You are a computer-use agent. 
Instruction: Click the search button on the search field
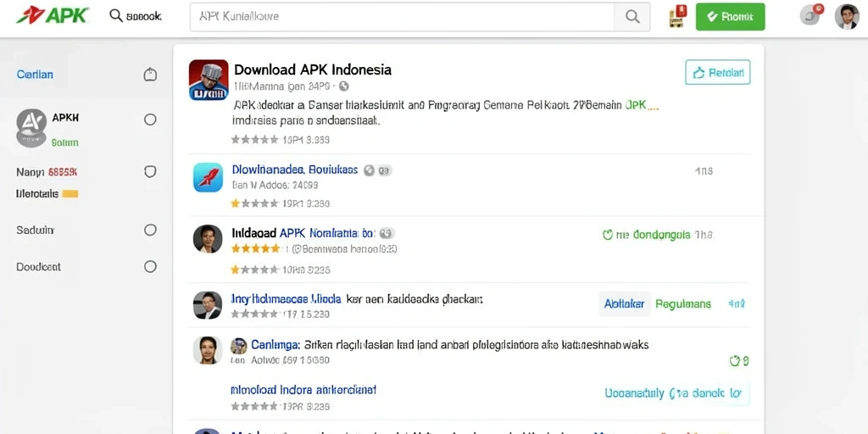tap(632, 17)
